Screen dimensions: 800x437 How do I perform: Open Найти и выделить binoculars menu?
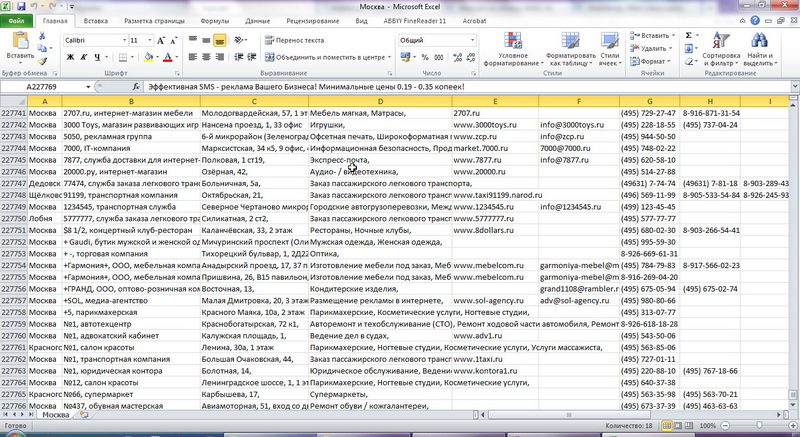(760, 49)
